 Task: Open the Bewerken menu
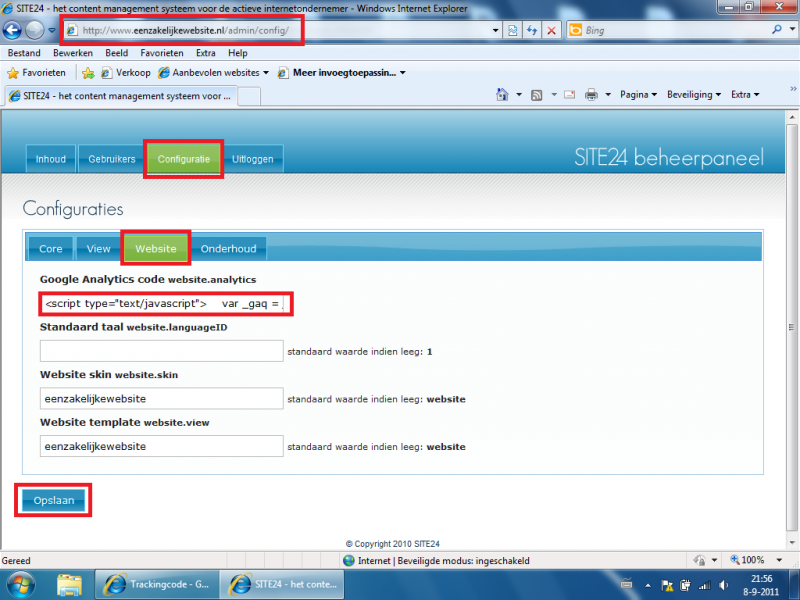tap(73, 53)
